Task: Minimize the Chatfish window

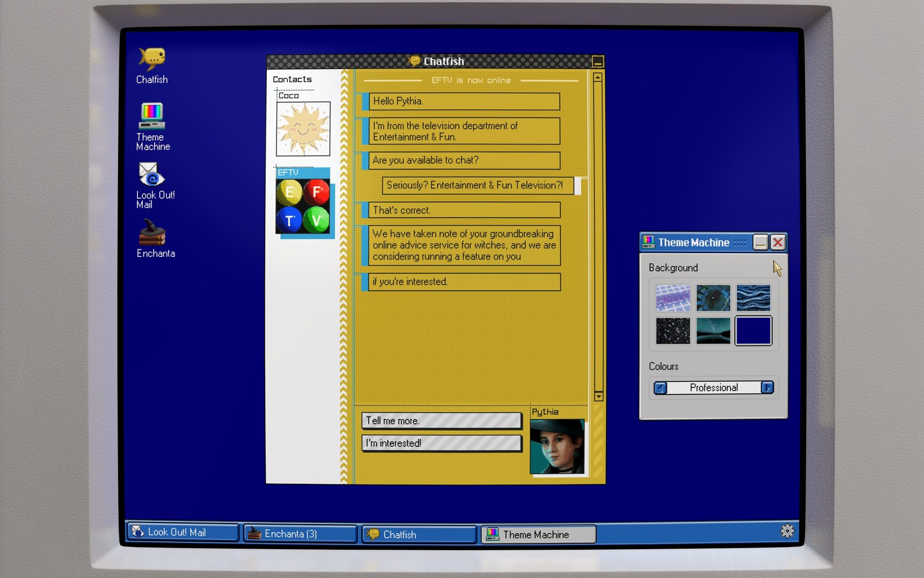Action: 598,62
